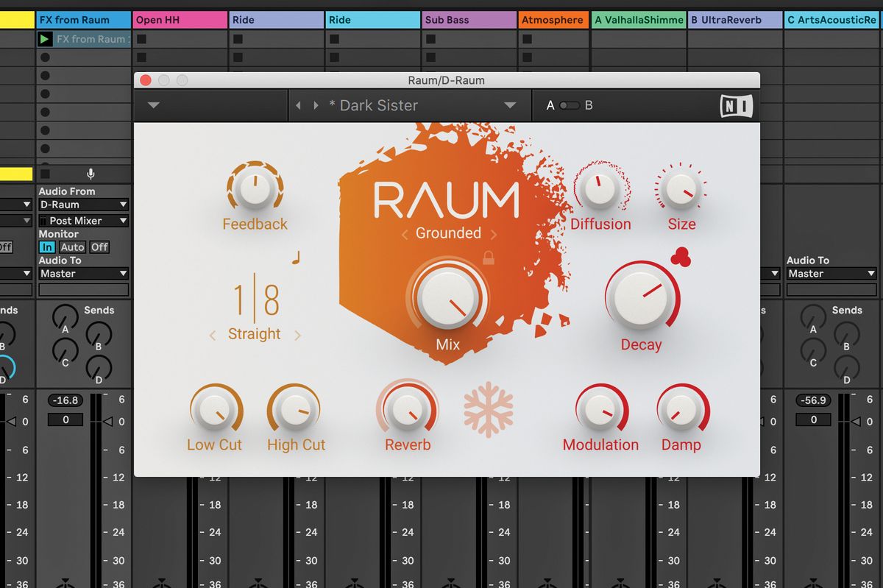Launch the FX from Raum 1 clip
This screenshot has width=883, height=588.
(x=46, y=39)
